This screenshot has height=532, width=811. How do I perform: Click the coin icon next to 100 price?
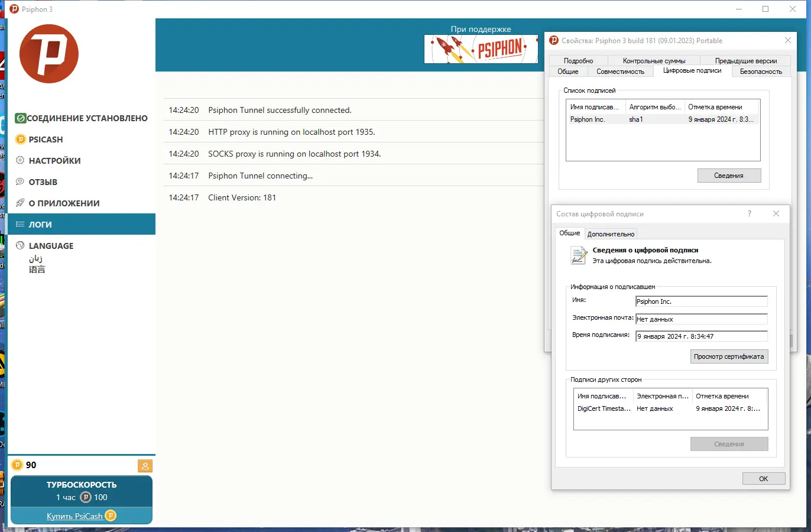(x=86, y=497)
